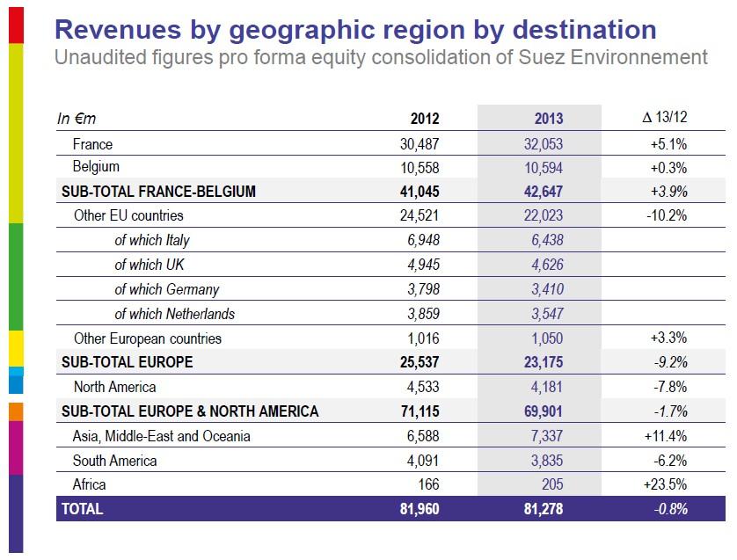737x560 pixels.
Task: Click the slide title 'Revenues by geographic region by destination'
Action: (355, 29)
